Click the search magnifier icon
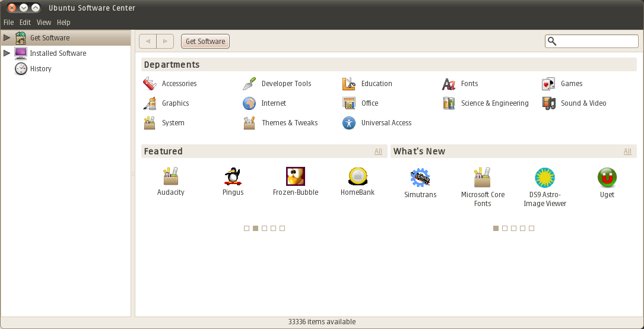Image resolution: width=644 pixels, height=329 pixels. (553, 42)
